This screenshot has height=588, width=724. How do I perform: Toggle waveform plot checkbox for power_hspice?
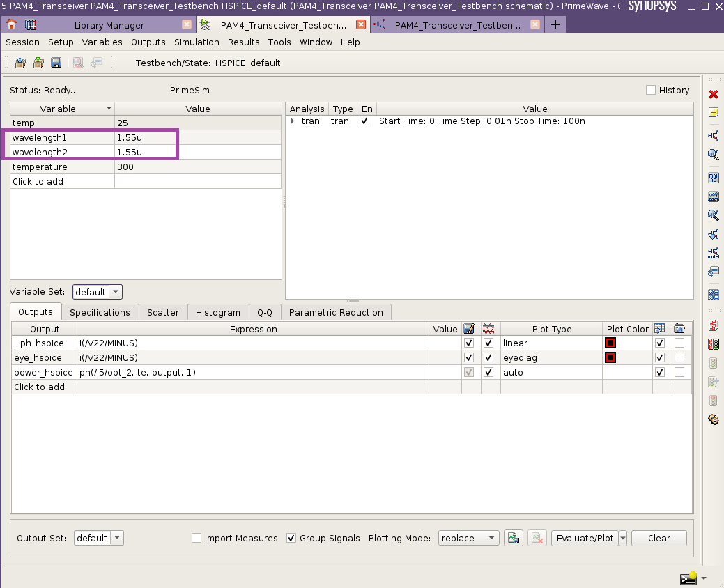488,373
